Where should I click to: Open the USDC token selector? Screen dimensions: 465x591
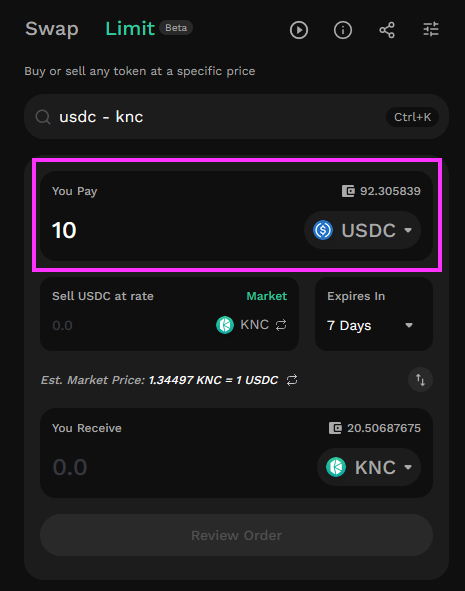point(363,230)
